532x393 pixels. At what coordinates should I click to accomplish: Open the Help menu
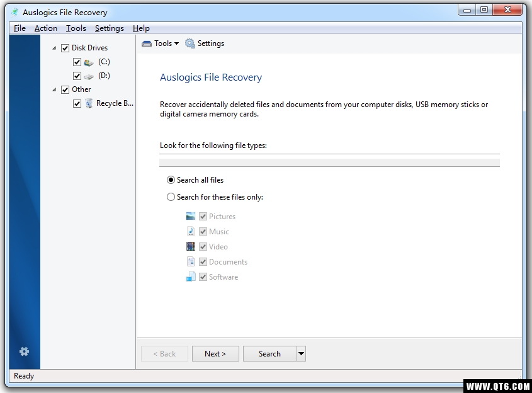[x=141, y=28]
